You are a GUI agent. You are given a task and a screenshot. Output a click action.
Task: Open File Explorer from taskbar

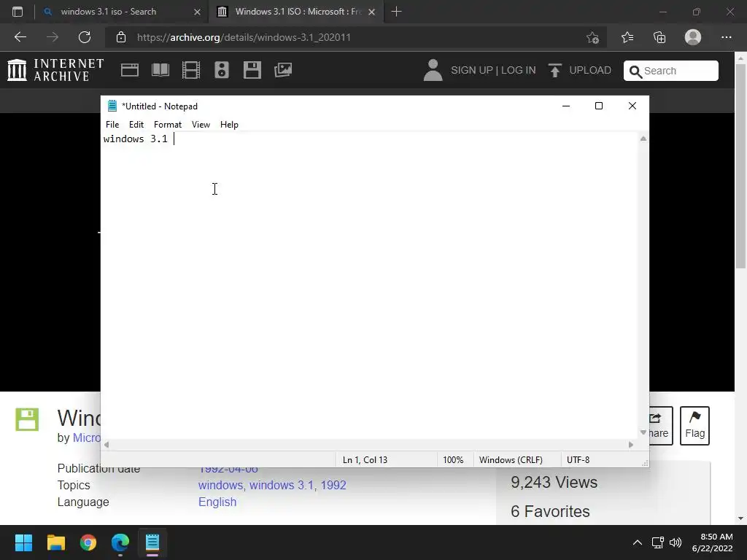click(55, 542)
